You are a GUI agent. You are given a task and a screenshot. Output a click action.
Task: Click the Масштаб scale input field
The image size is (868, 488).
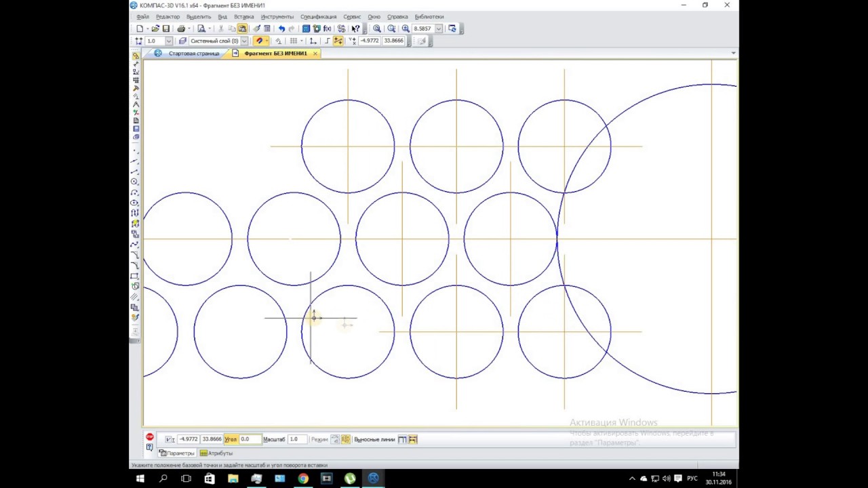point(297,439)
